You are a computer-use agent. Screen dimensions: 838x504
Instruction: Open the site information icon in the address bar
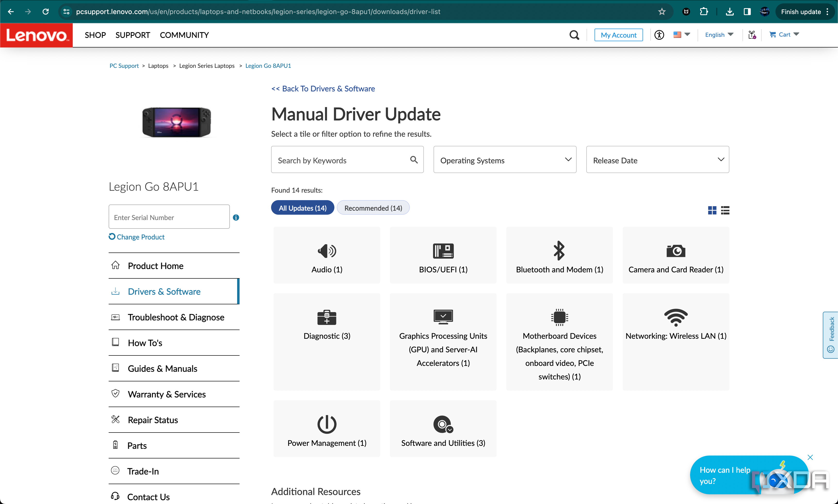(x=67, y=12)
